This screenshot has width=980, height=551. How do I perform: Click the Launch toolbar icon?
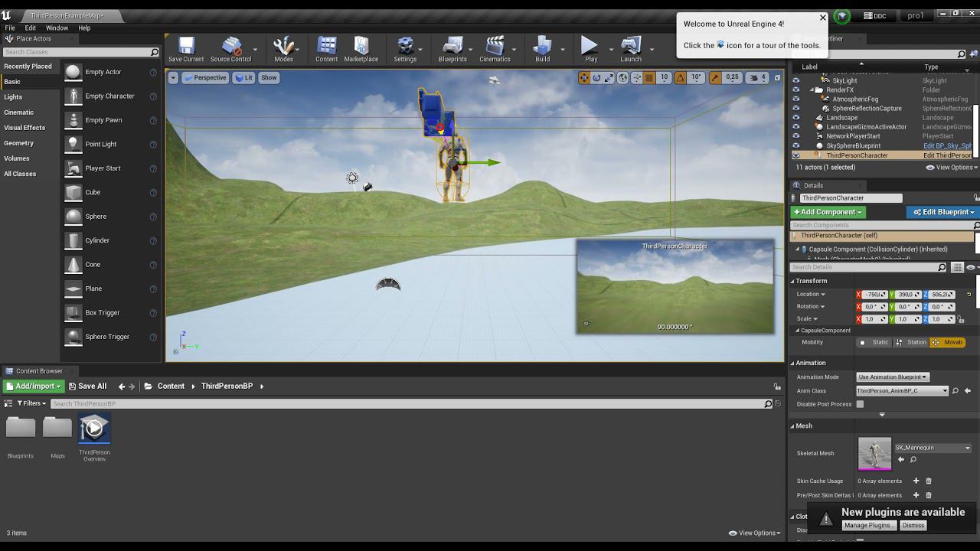point(630,48)
